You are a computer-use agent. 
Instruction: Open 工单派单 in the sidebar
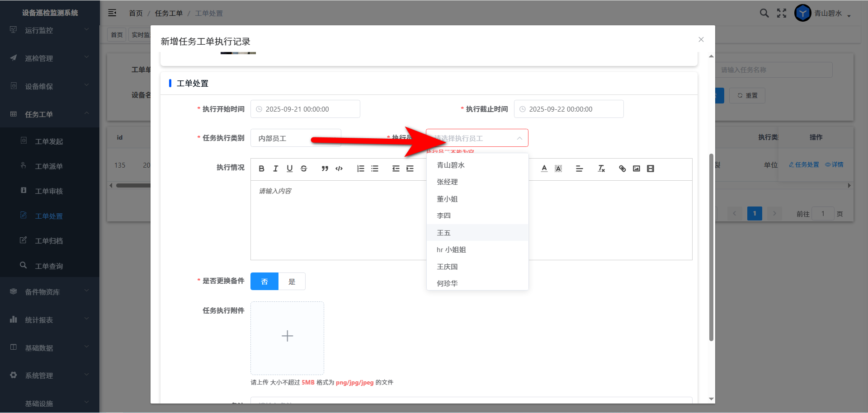(49, 166)
